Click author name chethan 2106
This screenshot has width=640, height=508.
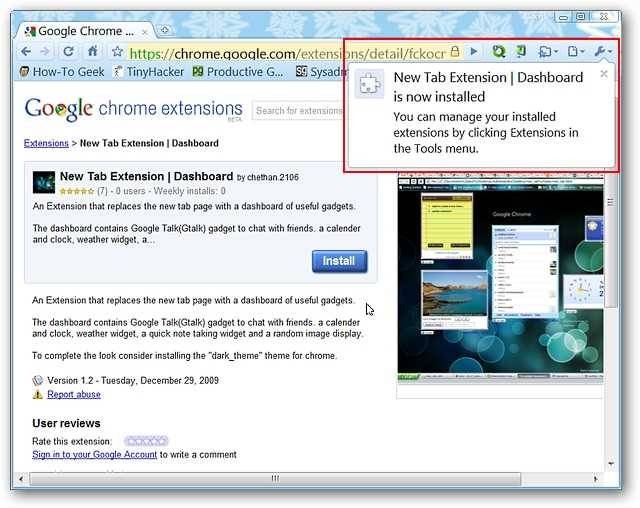(273, 177)
